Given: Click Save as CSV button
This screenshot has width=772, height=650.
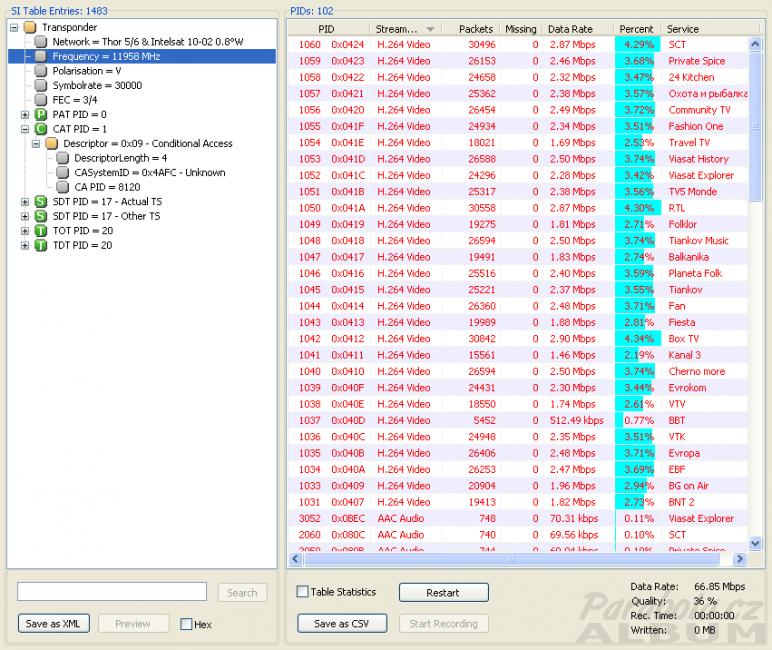Looking at the screenshot, I should tap(342, 623).
